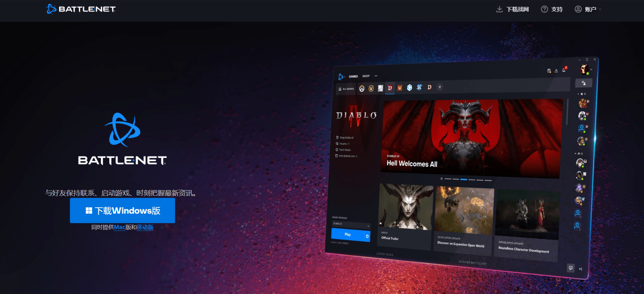Open Boundless Character Development card
Viewport: 644px width, 294px height.
pyautogui.click(x=527, y=225)
